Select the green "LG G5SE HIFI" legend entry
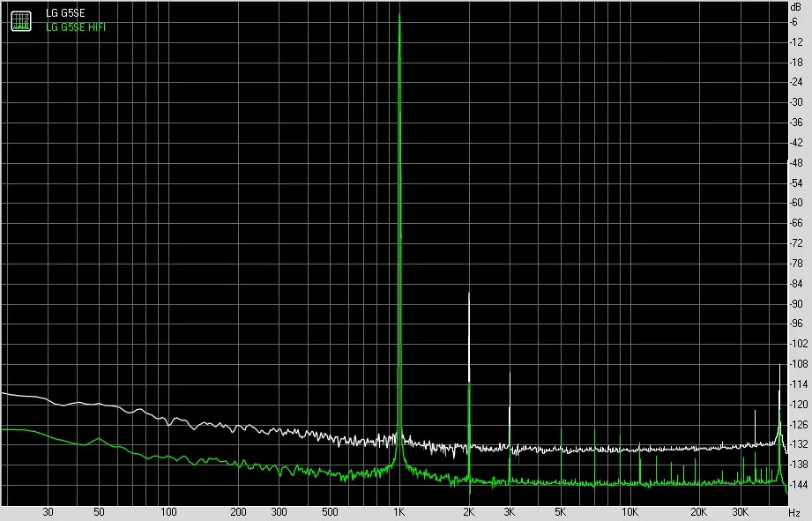 coord(76,27)
